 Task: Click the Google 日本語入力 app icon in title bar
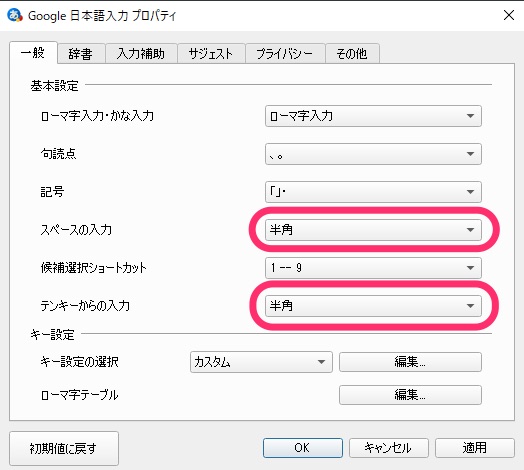pos(15,15)
